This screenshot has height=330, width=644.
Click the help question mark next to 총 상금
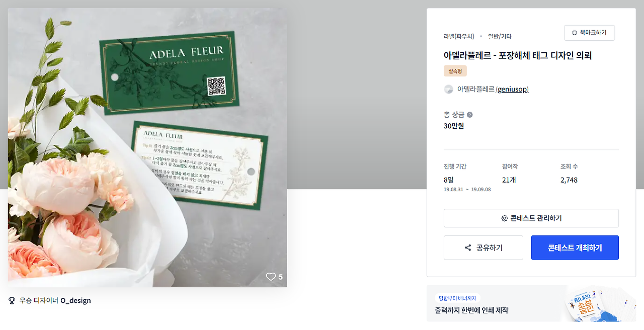coord(469,115)
